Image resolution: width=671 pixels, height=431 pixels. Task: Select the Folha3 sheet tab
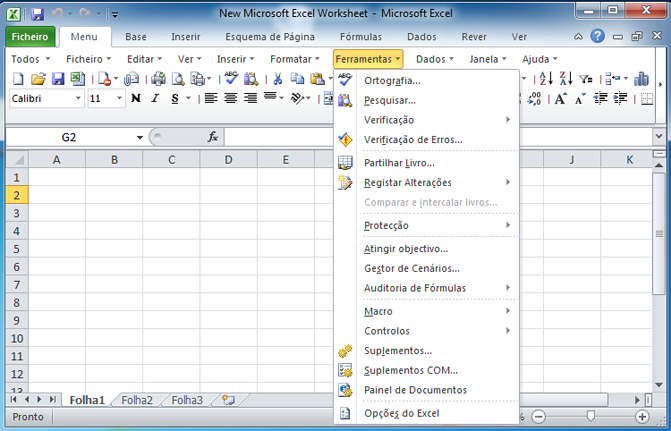(187, 400)
